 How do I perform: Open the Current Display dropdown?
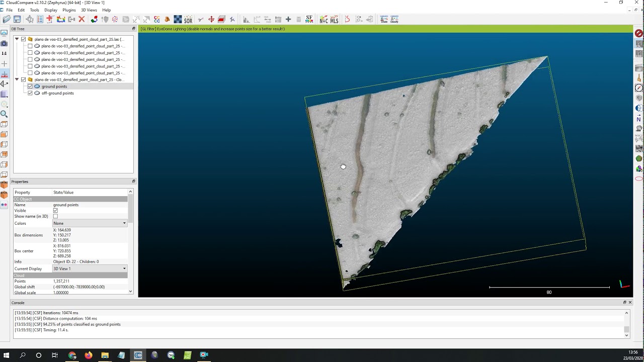[x=90, y=268]
